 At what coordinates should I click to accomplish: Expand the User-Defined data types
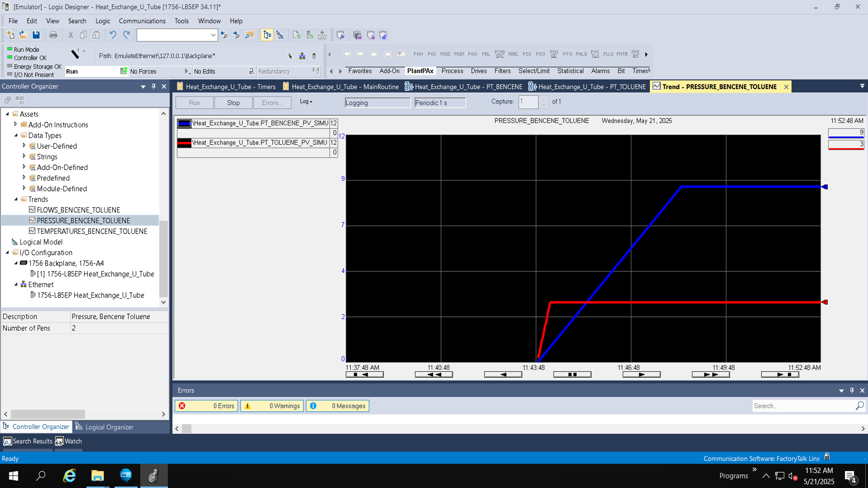(x=24, y=145)
